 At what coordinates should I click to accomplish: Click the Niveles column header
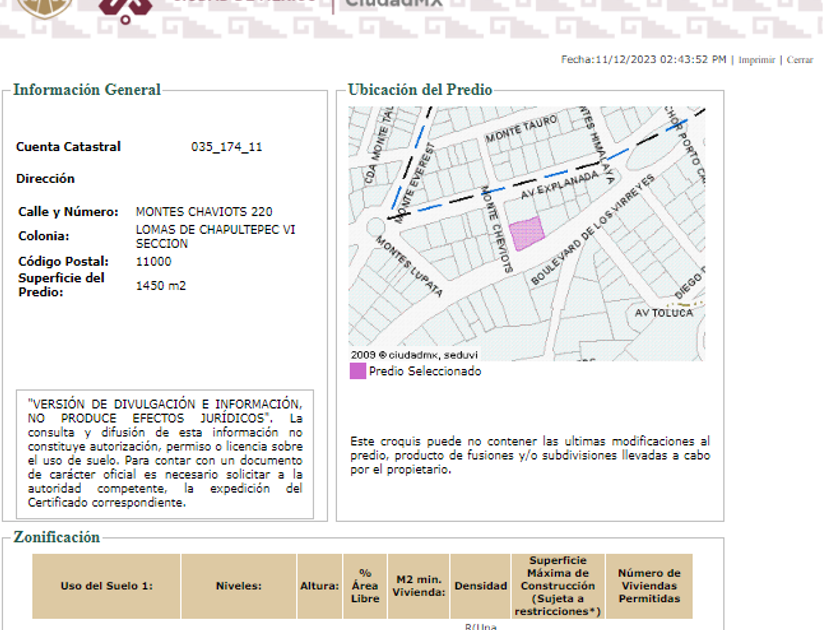[x=239, y=586]
